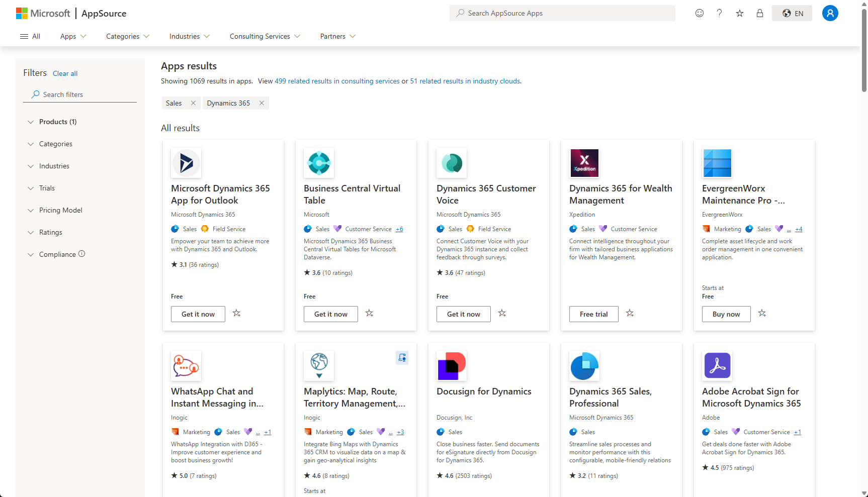Favorite Dynamics 365 Customer Voice
Screen dimensions: 868x497
pos(502,313)
